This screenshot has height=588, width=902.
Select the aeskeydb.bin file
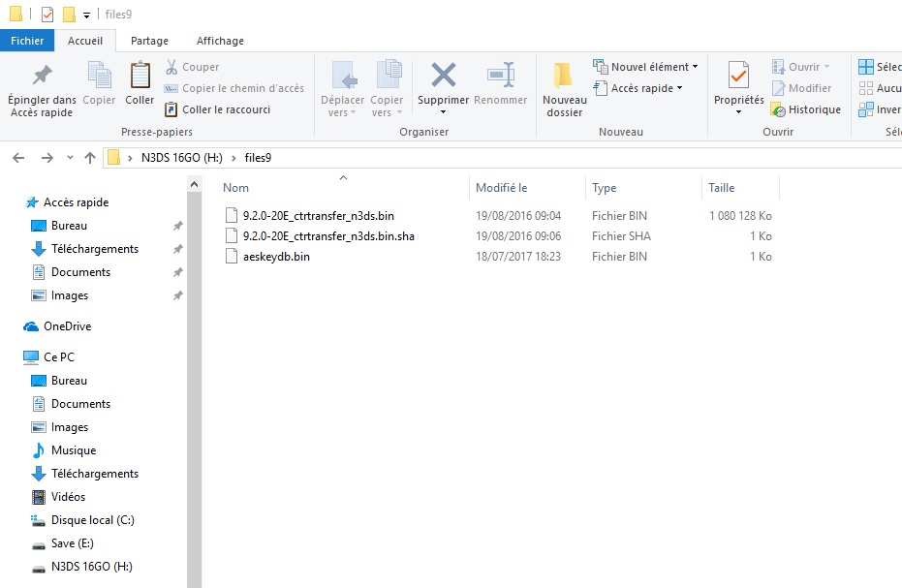(x=276, y=257)
